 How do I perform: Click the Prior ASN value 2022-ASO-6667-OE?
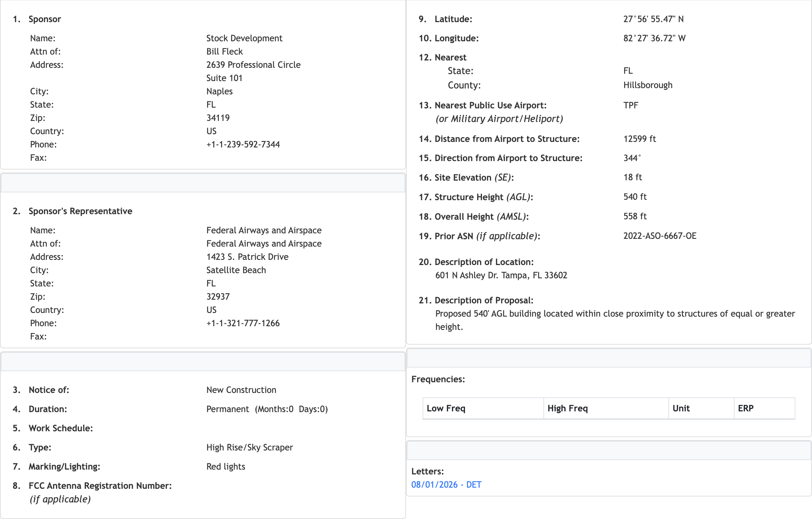click(x=659, y=236)
